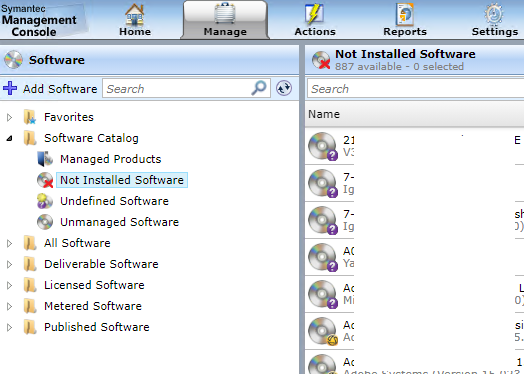Click the Undefined Software icon
The height and width of the screenshot is (374, 525).
point(45,201)
